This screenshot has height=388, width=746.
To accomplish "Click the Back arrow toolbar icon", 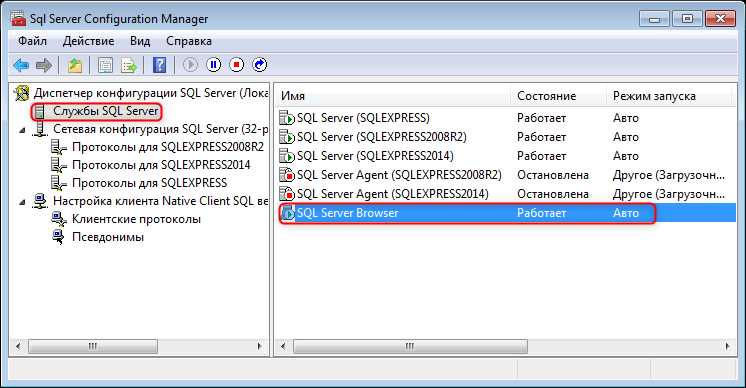I will pyautogui.click(x=21, y=65).
